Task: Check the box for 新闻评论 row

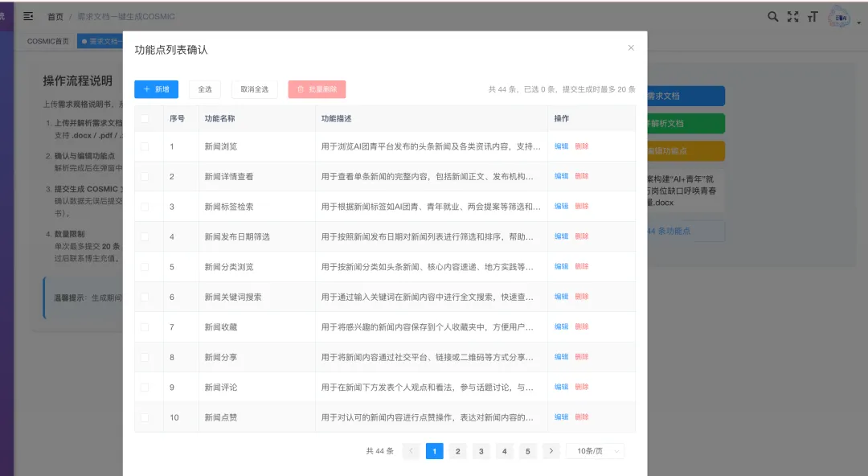Action: coord(145,387)
